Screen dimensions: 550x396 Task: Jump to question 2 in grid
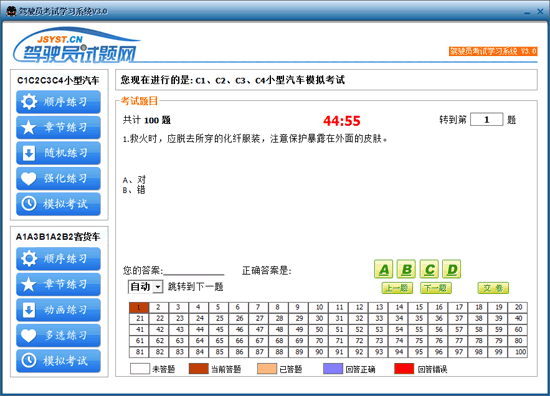pyautogui.click(x=159, y=308)
